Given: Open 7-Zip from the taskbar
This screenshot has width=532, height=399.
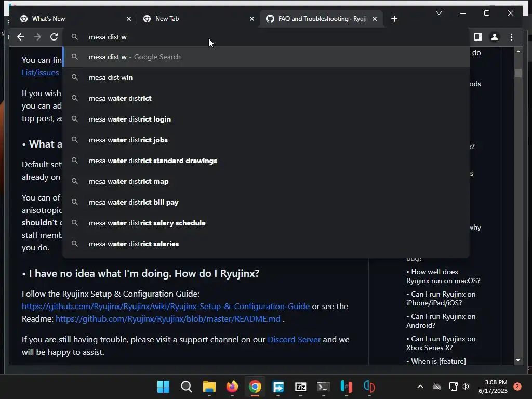Looking at the screenshot, I should [x=301, y=387].
